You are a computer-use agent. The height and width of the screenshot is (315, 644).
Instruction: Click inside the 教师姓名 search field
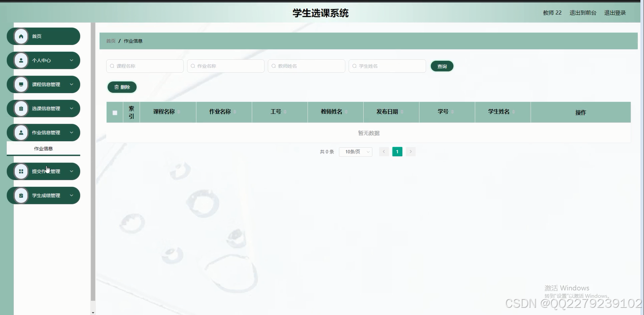click(306, 66)
